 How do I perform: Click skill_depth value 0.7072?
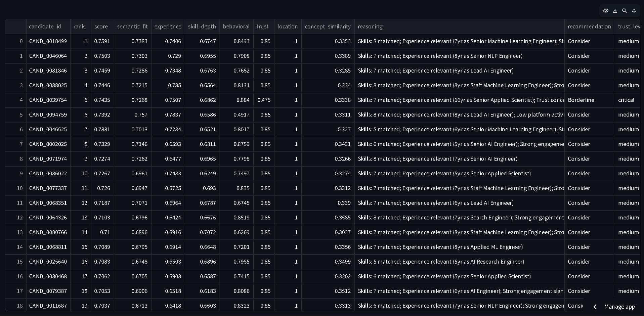(x=202, y=232)
